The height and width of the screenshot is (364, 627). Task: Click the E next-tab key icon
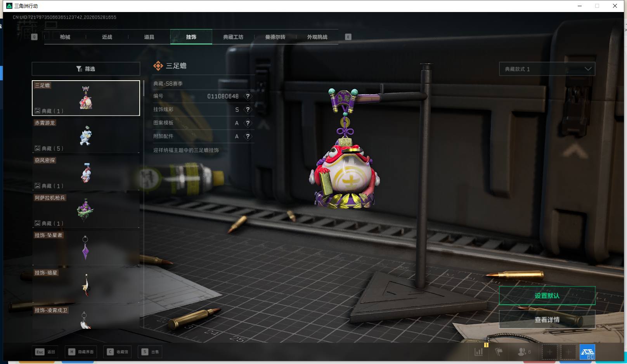pyautogui.click(x=348, y=37)
